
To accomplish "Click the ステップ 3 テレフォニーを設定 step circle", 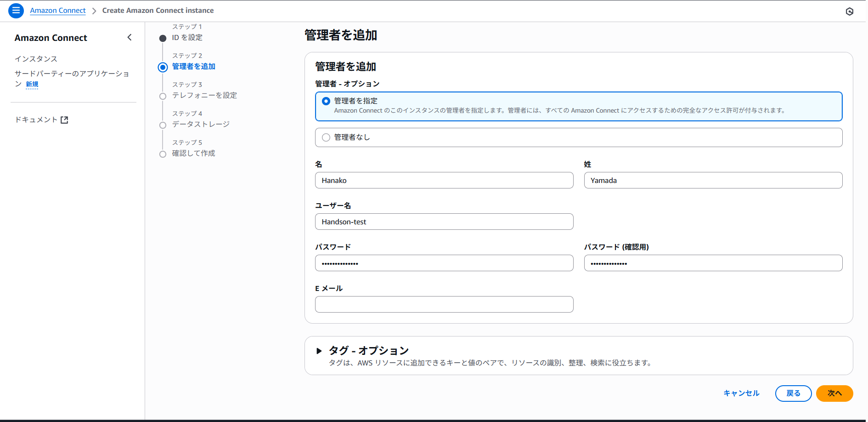I will 163,96.
